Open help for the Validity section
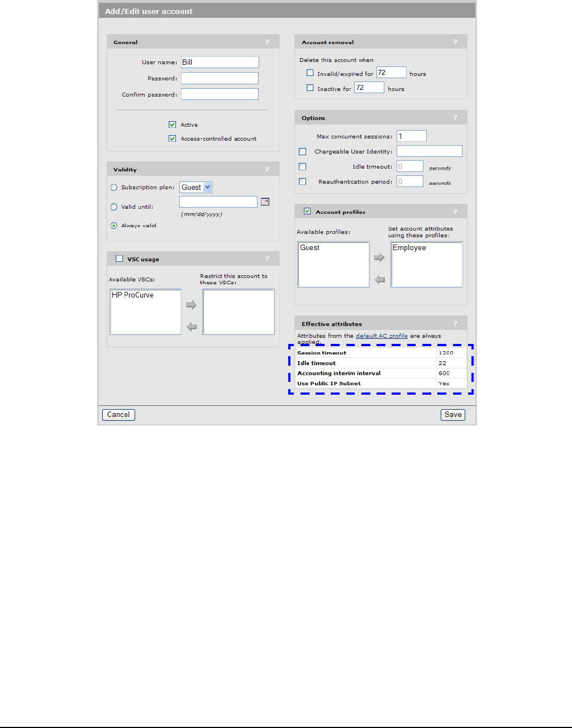 point(267,169)
